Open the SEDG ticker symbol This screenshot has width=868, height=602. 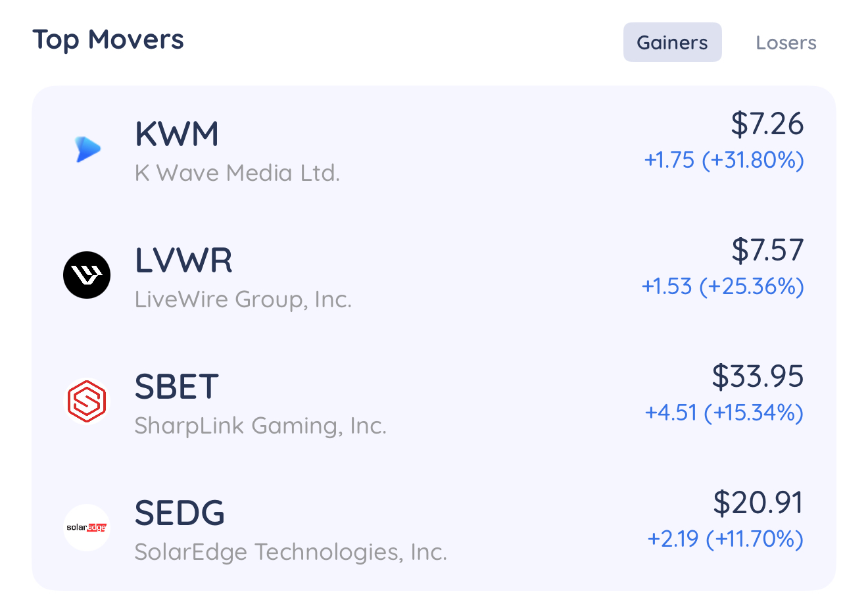[180, 513]
